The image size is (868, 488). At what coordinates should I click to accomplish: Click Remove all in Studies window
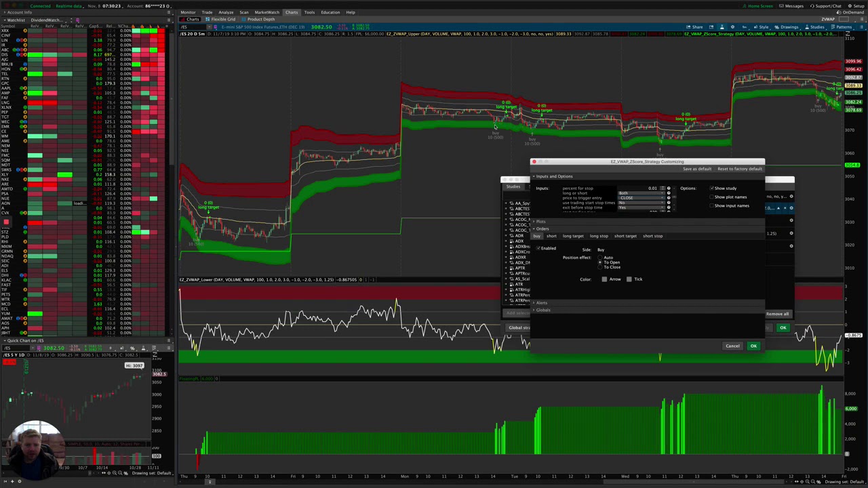click(x=778, y=314)
